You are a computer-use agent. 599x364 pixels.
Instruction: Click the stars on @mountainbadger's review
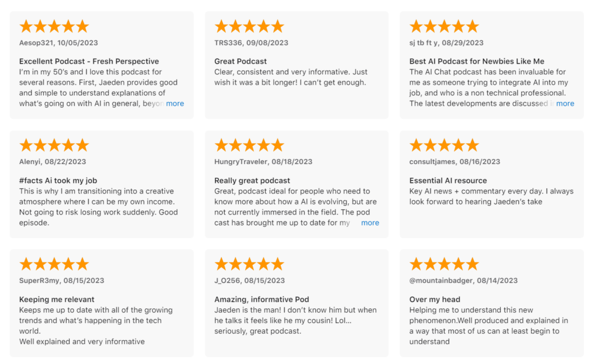pyautogui.click(x=444, y=264)
